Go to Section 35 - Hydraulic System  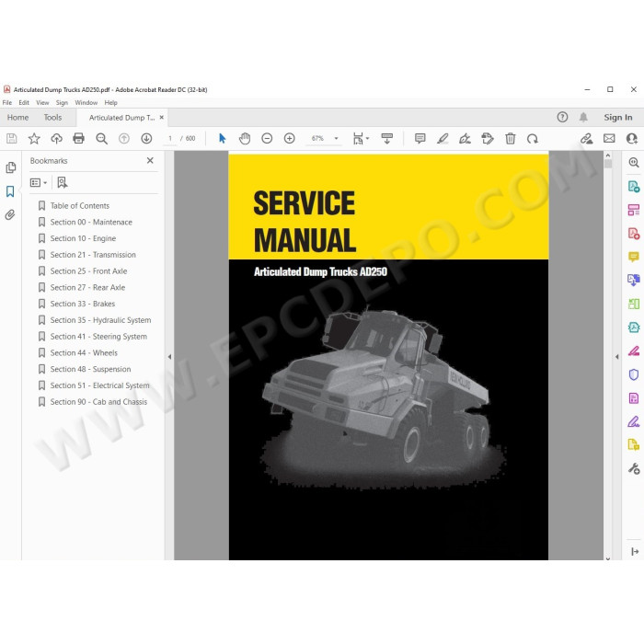(100, 320)
